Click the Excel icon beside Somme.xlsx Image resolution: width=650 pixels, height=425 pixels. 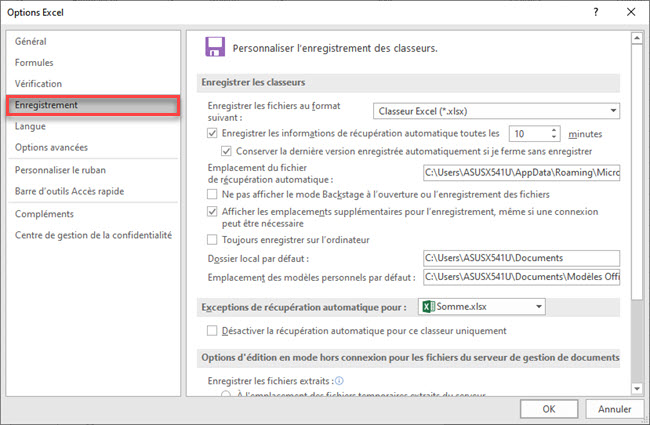(428, 307)
